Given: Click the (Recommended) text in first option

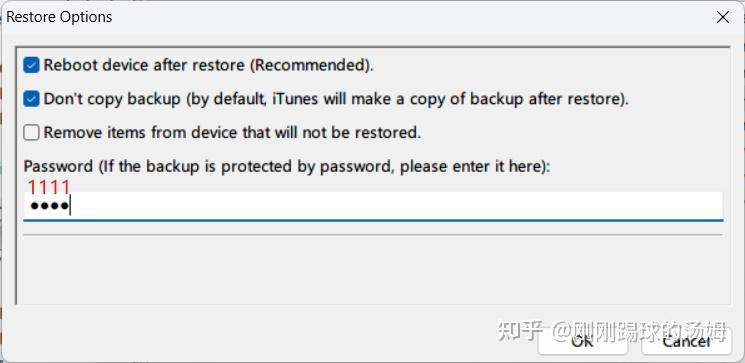Looking at the screenshot, I should point(312,65).
